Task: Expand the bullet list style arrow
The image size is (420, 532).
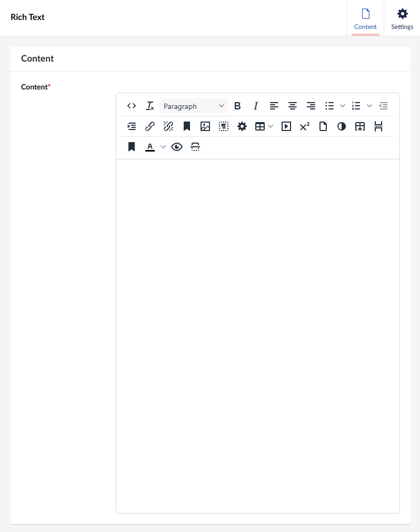Action: [x=343, y=106]
